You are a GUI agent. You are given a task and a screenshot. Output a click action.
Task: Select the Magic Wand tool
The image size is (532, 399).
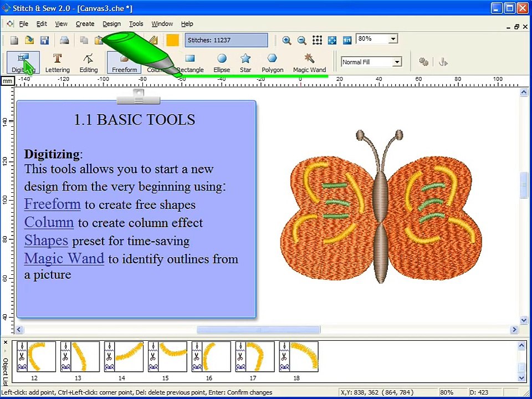pyautogui.click(x=309, y=63)
